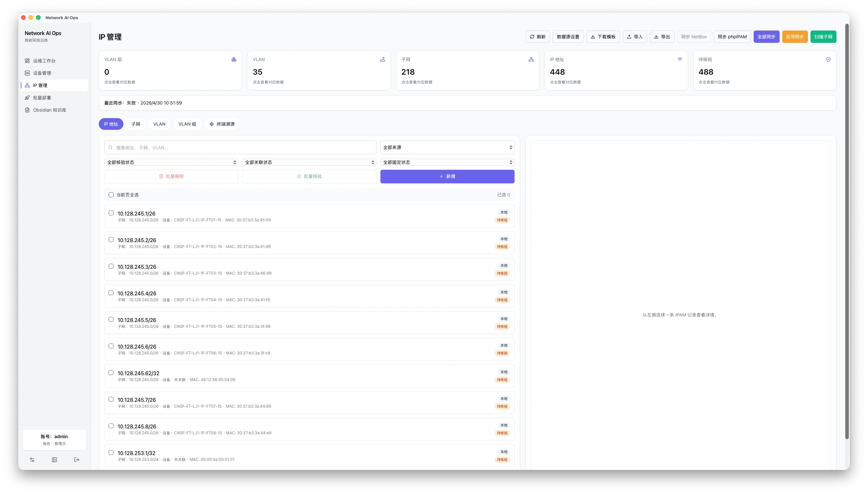Click the download icon on 导出
This screenshot has width=868, height=494.
656,37
